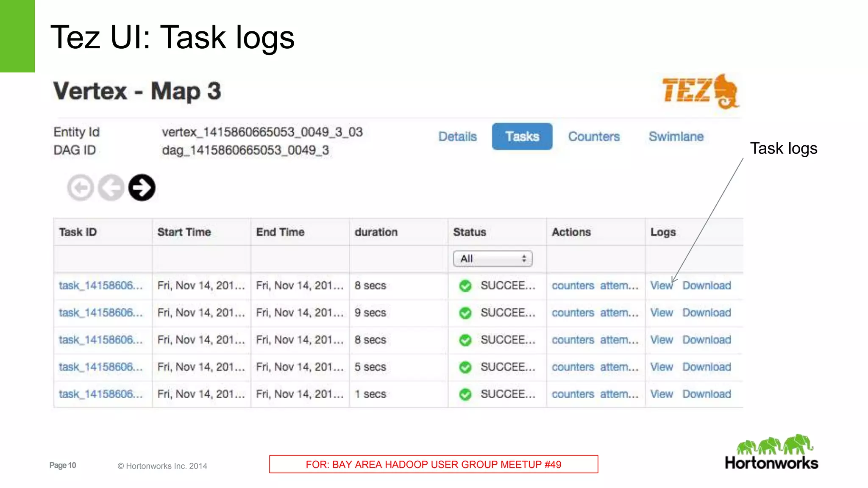Image resolution: width=868 pixels, height=488 pixels.
Task: Click the dag_1415860665053_0049_3 DAG ID value
Action: (245, 150)
